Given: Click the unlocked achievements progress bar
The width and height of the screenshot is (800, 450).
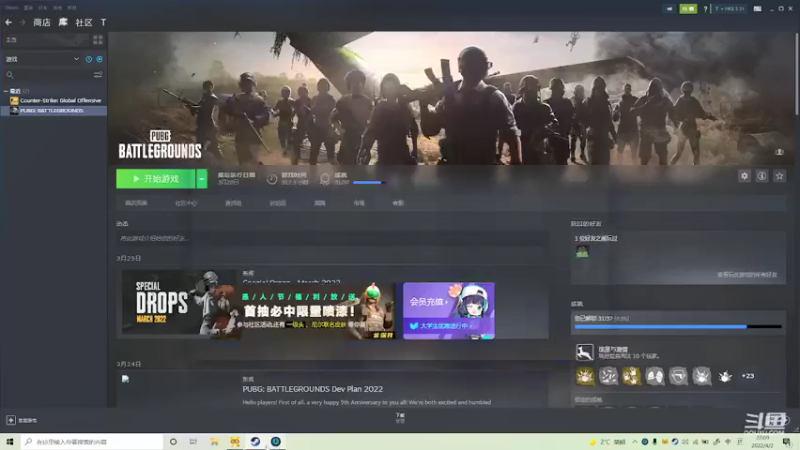Looking at the screenshot, I should click(678, 327).
